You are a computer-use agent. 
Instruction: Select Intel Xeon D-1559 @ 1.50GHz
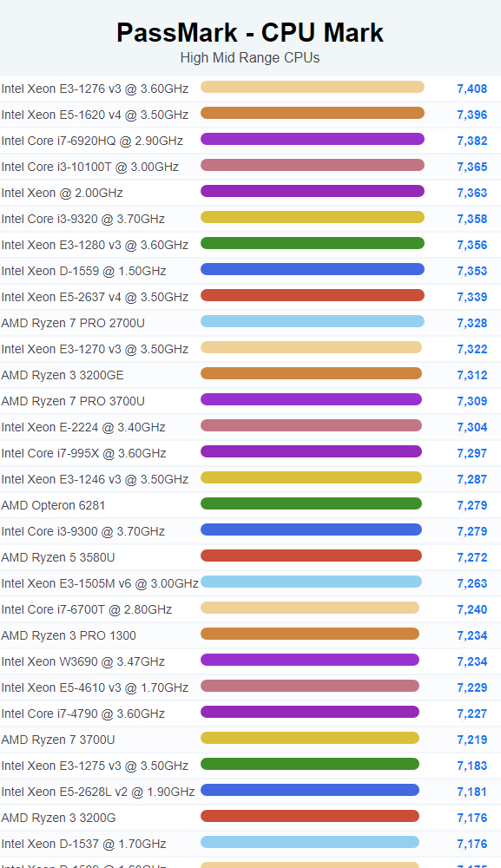pyautogui.click(x=83, y=271)
